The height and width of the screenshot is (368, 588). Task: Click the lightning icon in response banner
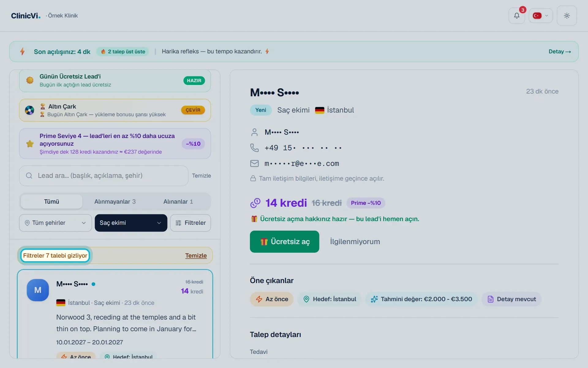(22, 52)
